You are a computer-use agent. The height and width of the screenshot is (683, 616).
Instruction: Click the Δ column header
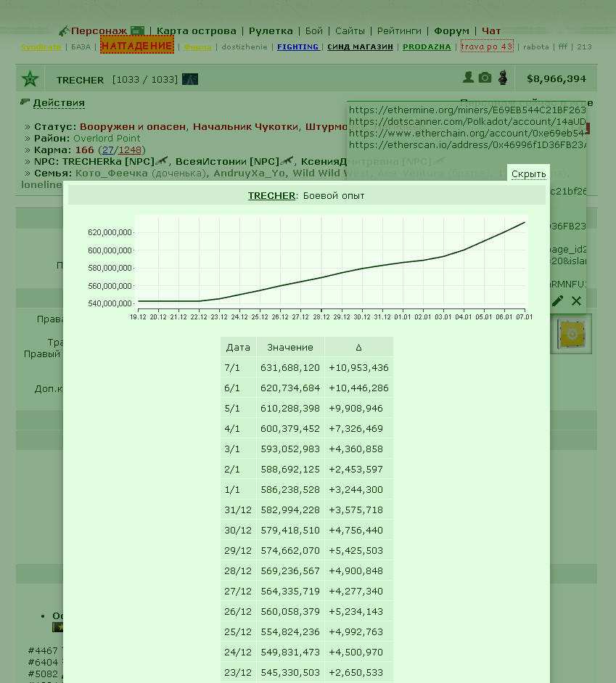pos(358,347)
